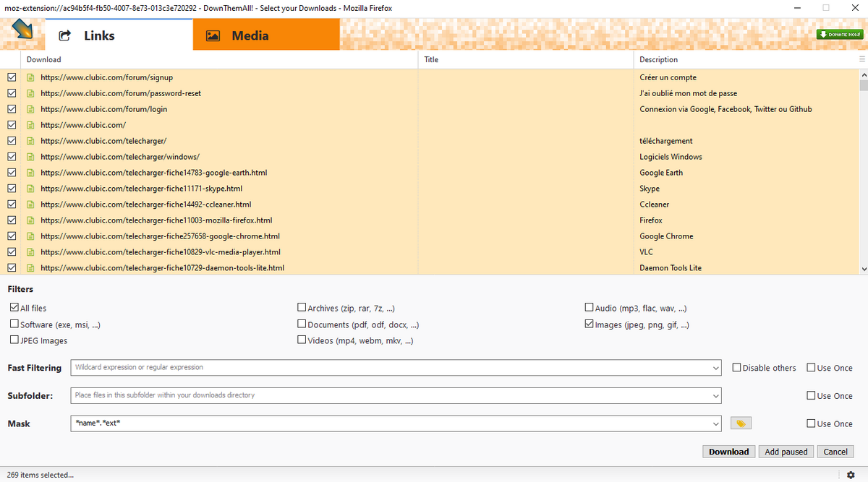The image size is (868, 482).
Task: Uncheck the google-chrome.html row
Action: click(12, 236)
